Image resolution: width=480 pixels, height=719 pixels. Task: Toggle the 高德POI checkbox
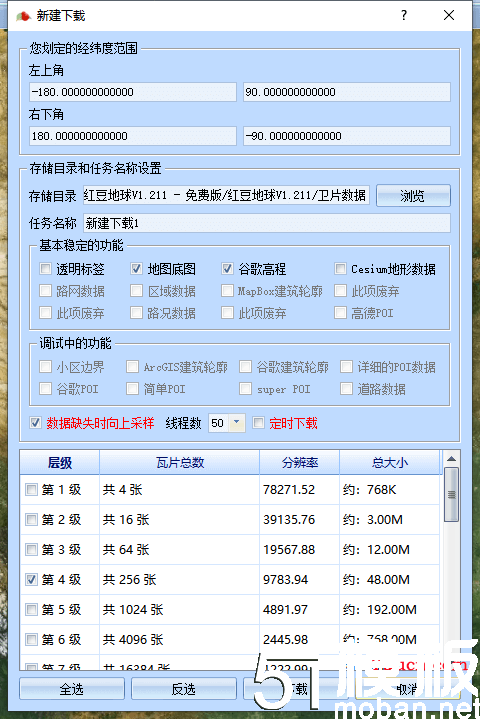point(340,312)
